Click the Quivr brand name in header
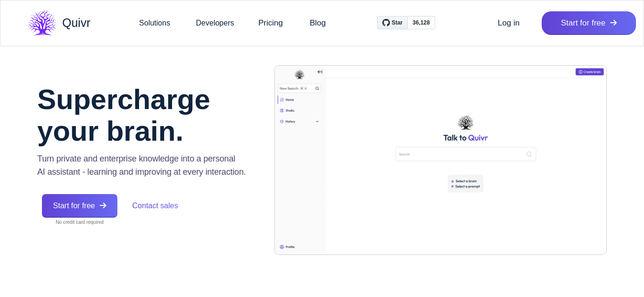 click(x=76, y=23)
